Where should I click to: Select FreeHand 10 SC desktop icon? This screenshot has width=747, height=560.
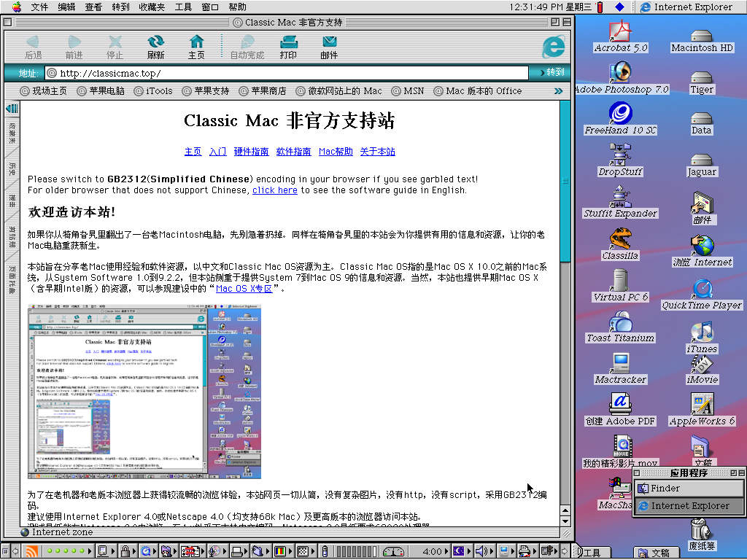coord(620,113)
